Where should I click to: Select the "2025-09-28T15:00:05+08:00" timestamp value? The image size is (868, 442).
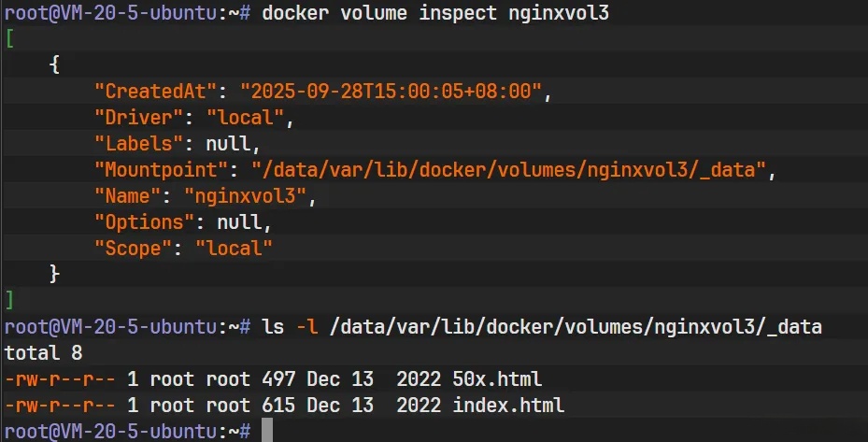click(391, 91)
